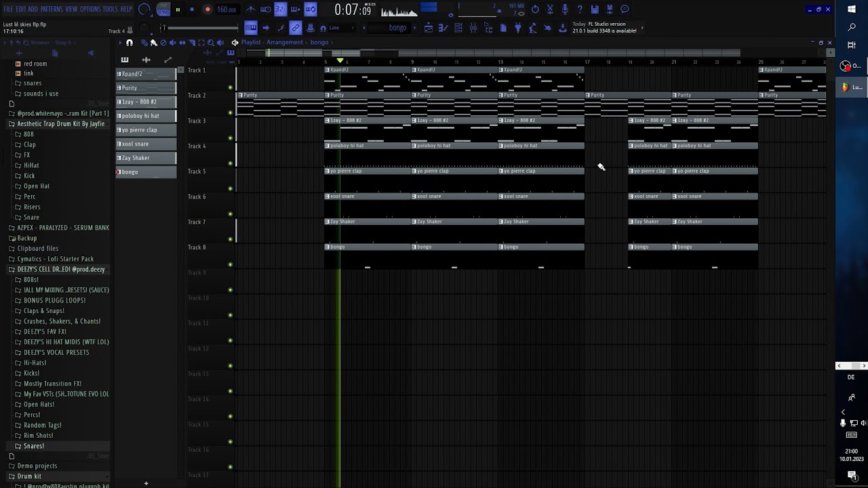Toggle the record button
The width and height of the screenshot is (868, 488).
click(x=208, y=9)
